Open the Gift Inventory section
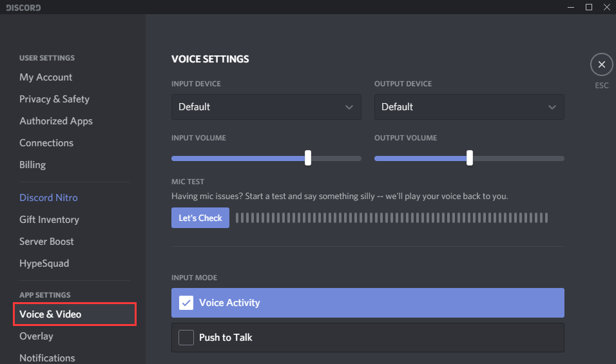Image resolution: width=616 pixels, height=364 pixels. pos(49,220)
